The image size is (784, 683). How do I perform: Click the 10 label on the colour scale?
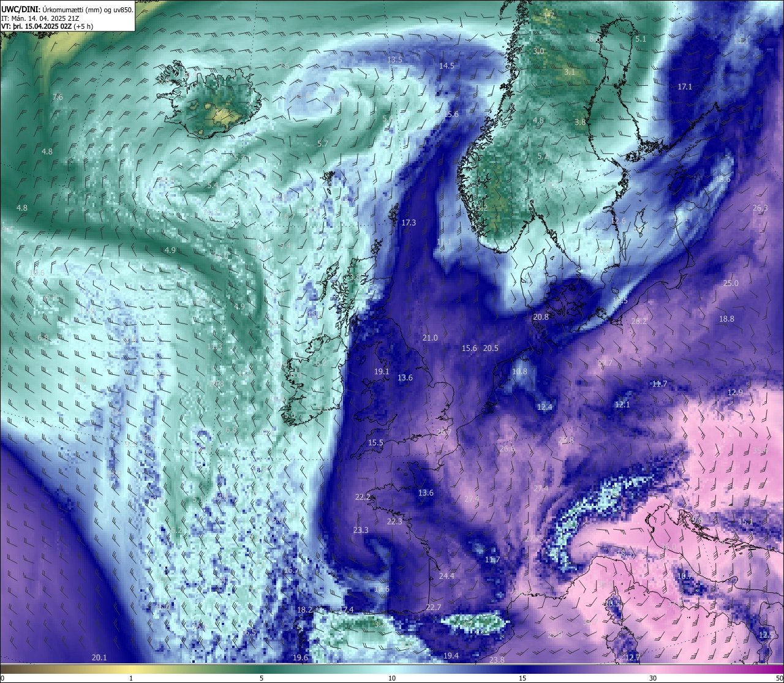click(392, 678)
